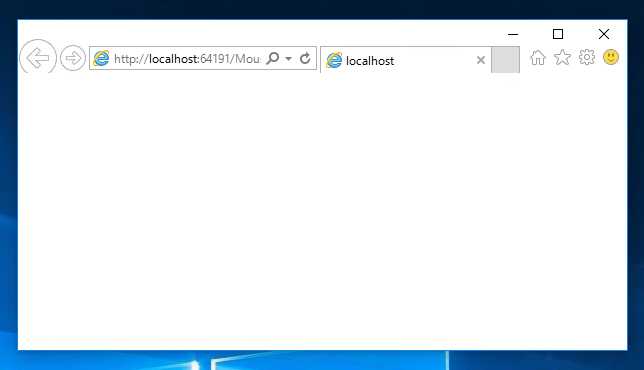Go forward with the Forward arrow button
The image size is (644, 370).
tap(73, 58)
